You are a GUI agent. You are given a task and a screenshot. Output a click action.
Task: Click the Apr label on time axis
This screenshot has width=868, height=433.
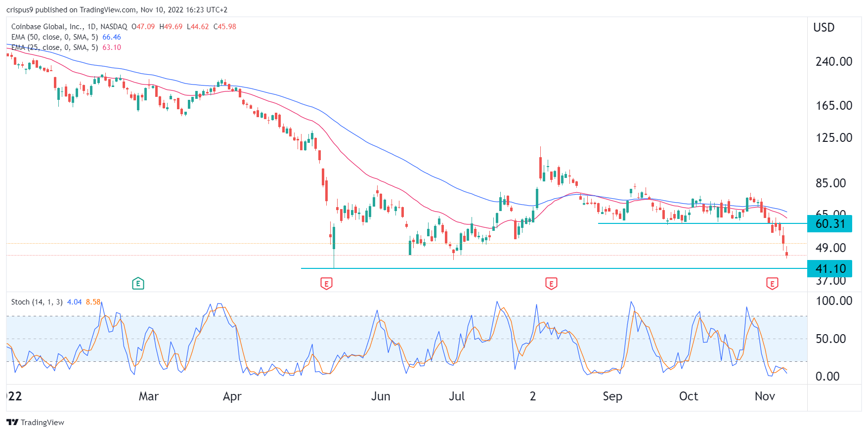tap(232, 396)
